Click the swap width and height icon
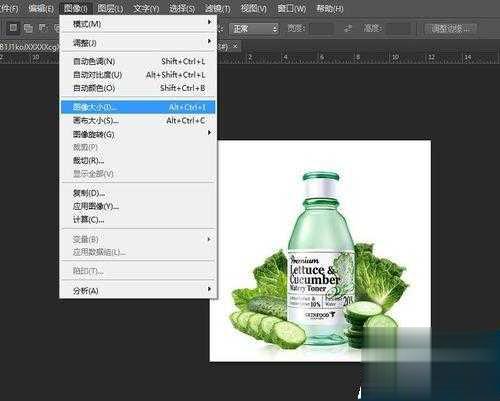Image resolution: width=500 pixels, height=401 pixels. 348,28
